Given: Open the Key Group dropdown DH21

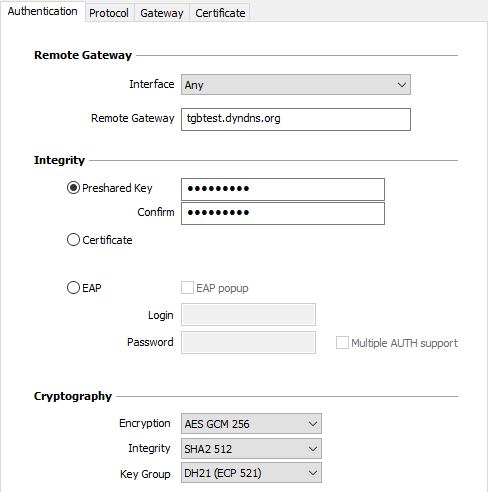Looking at the screenshot, I should pos(251,473).
